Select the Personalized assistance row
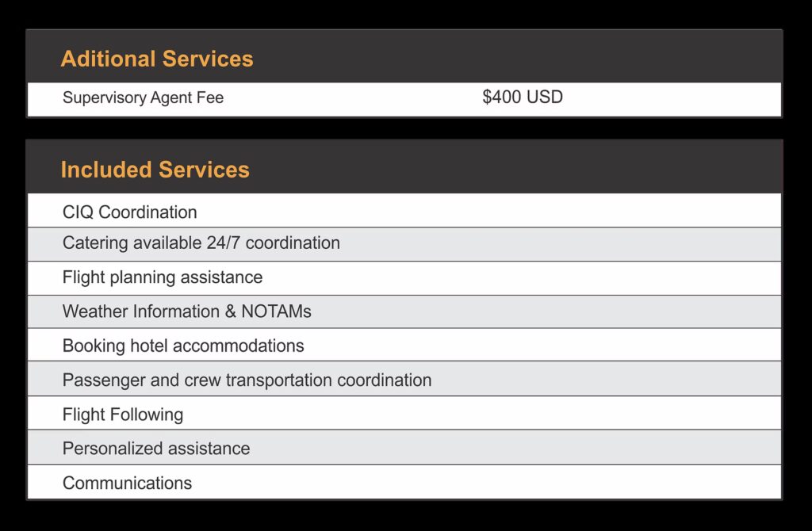The image size is (812, 531). coord(404,447)
